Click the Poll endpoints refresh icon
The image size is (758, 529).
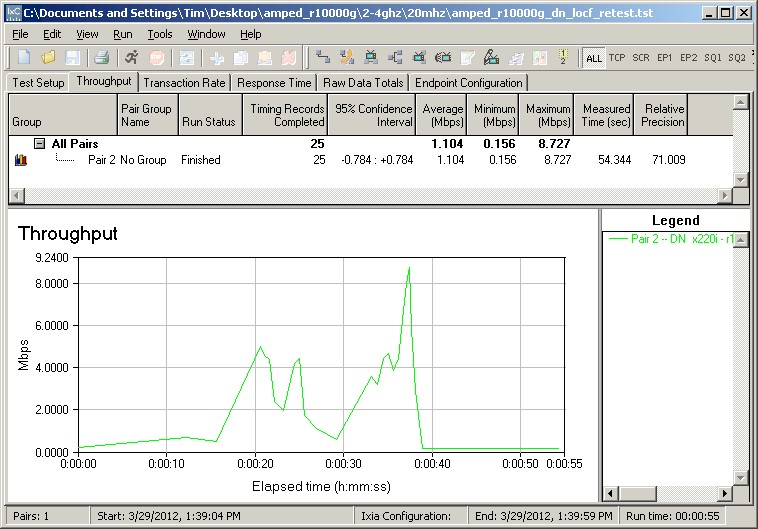pyautogui.click(x=187, y=58)
